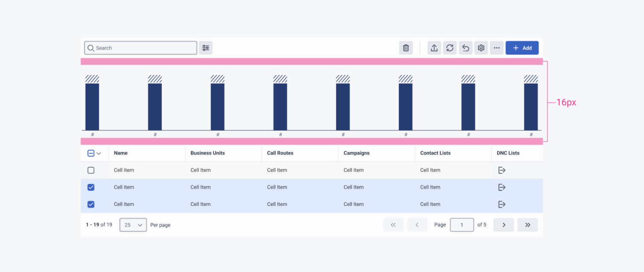This screenshot has width=644, height=272.
Task: Click the page number input field
Action: pyautogui.click(x=462, y=225)
